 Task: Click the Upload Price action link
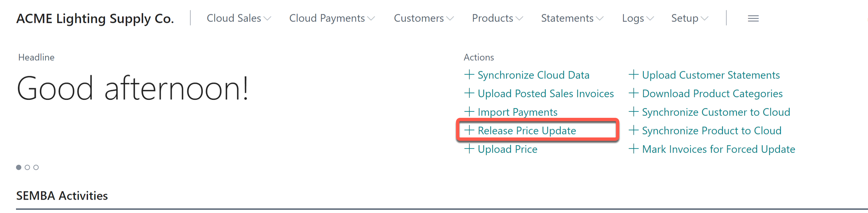click(x=507, y=149)
